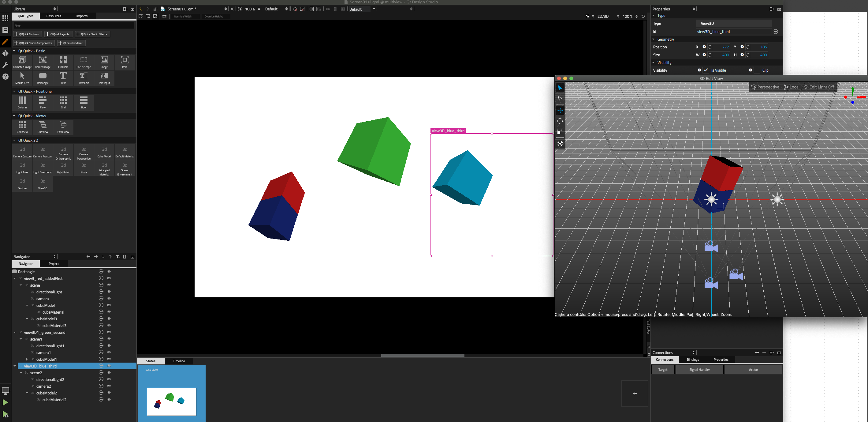Image resolution: width=868 pixels, height=422 pixels.
Task: Toggle the Clip checkbox
Action: 757,70
